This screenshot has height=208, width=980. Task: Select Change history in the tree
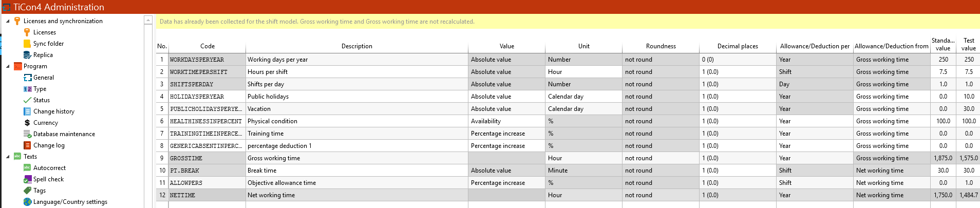pos(53,111)
